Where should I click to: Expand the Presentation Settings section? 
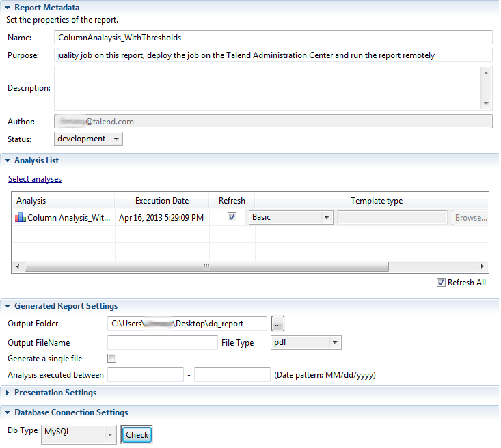point(7,393)
